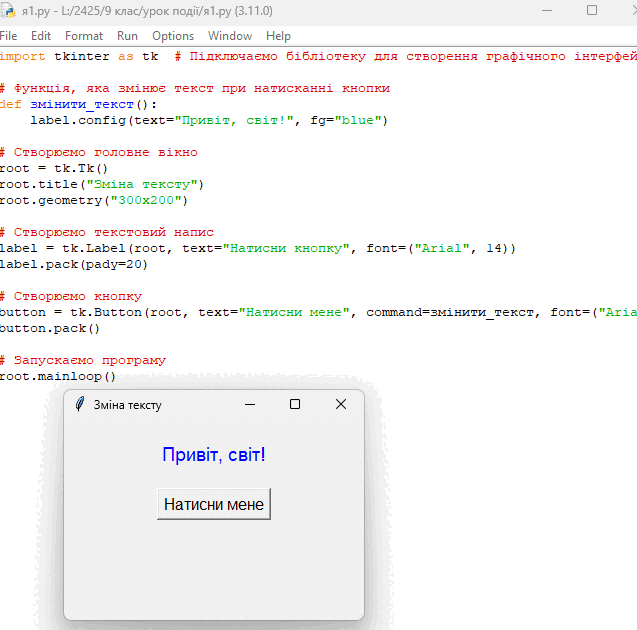This screenshot has width=637, height=630.
Task: Place cursor in 'import tkinter as tk' line
Action: coord(79,56)
